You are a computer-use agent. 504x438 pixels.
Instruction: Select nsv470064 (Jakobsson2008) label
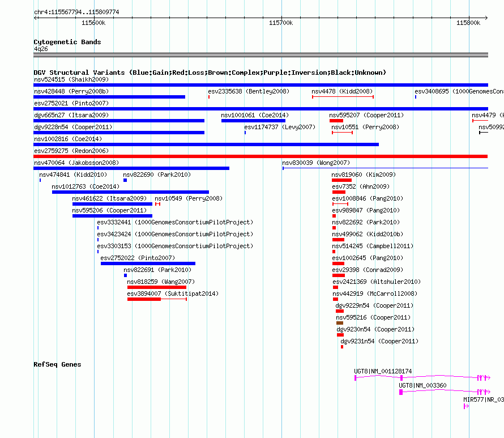click(x=76, y=163)
